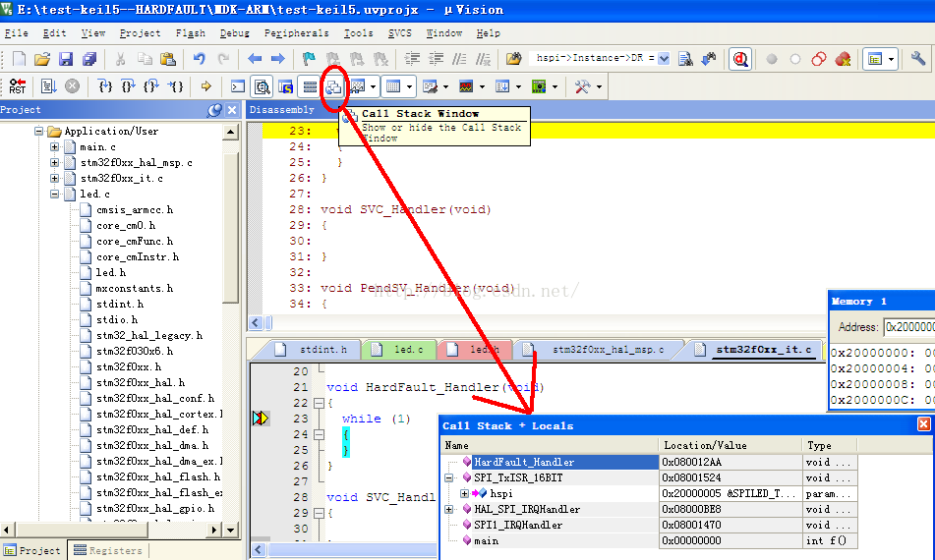Click the Project panel scroll down arrow
The height and width of the screenshot is (560, 935).
(x=231, y=530)
